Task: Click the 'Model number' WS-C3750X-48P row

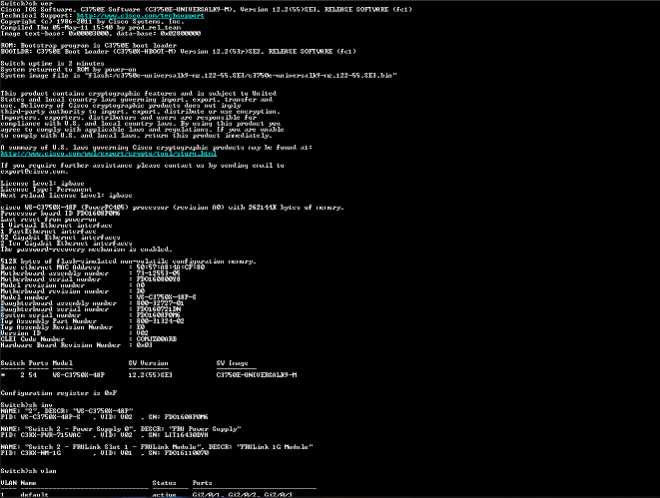Action: pyautogui.click(x=98, y=297)
